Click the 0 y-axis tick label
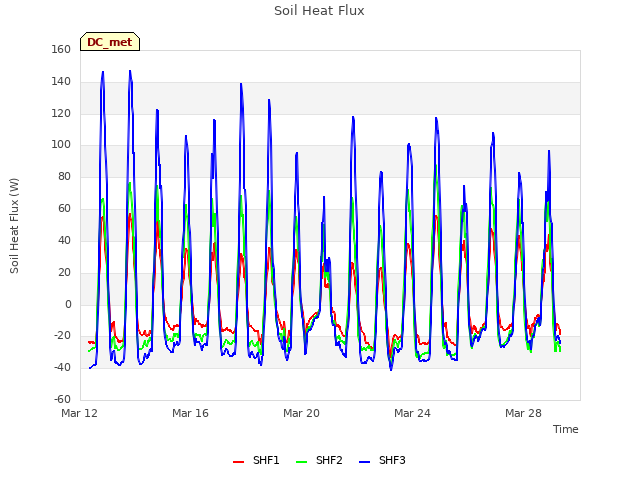Viewport: 640px width, 480px height. (68, 304)
